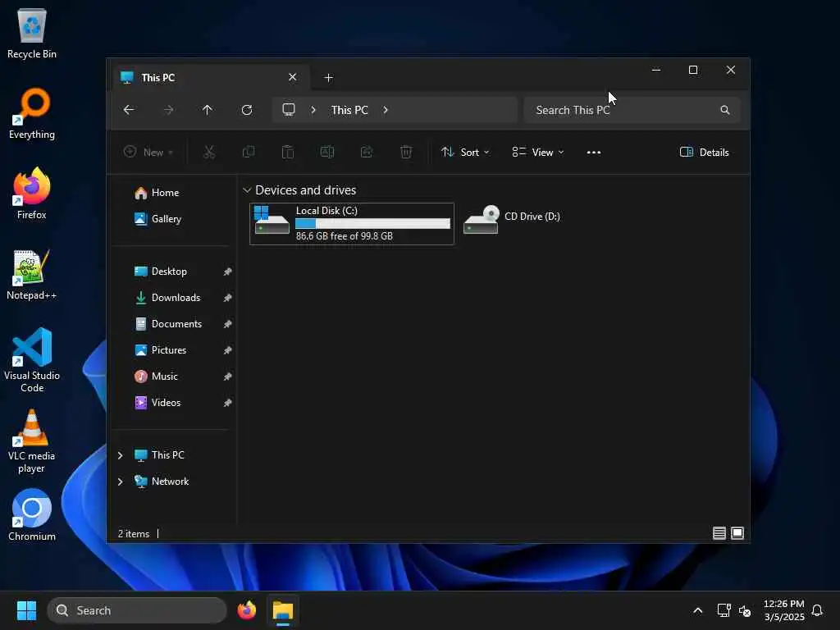The width and height of the screenshot is (840, 630).
Task: Open the Desktop quick access folder
Action: click(x=169, y=272)
